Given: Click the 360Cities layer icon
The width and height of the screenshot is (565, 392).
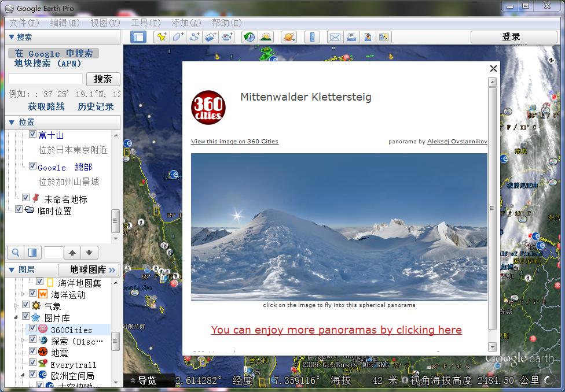Looking at the screenshot, I should [43, 328].
